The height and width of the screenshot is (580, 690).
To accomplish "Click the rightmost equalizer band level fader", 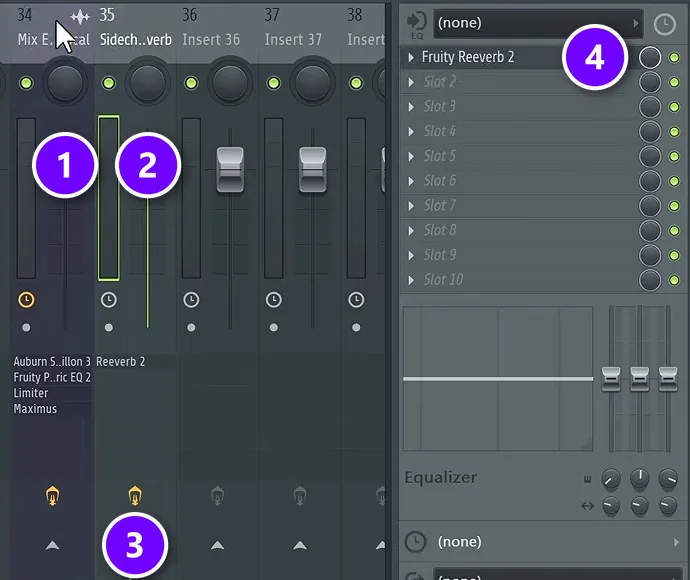I will click(668, 378).
